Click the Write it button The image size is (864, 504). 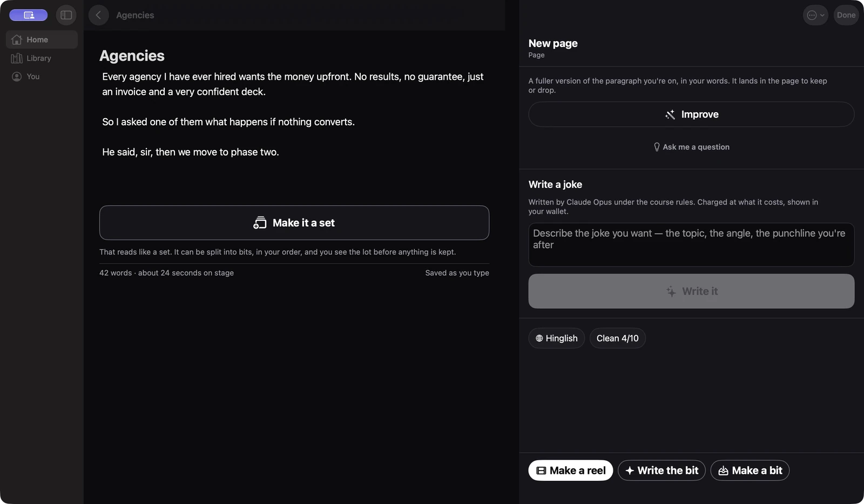click(691, 291)
